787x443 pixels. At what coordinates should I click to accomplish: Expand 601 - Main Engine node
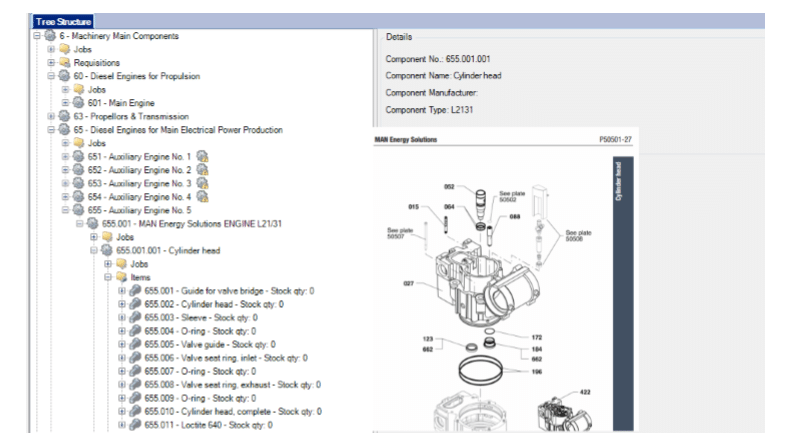65,103
